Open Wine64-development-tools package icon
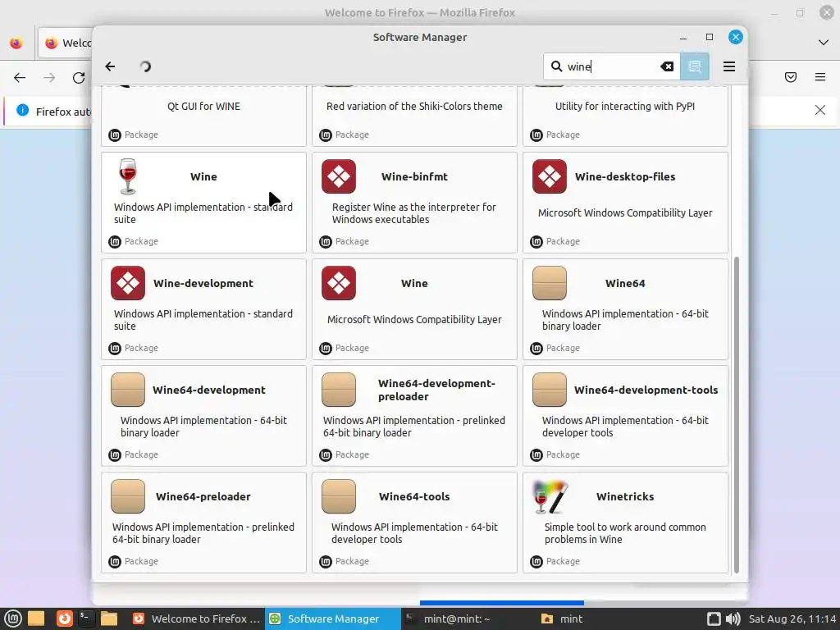Screen dimensions: 840x630 pos(549,390)
